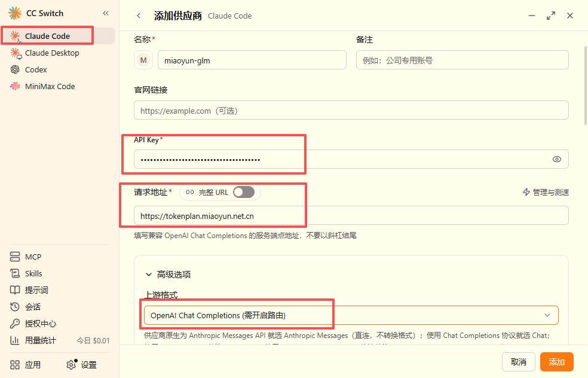Click the link icon beside 完整 URL
The image size is (588, 378).
[190, 192]
